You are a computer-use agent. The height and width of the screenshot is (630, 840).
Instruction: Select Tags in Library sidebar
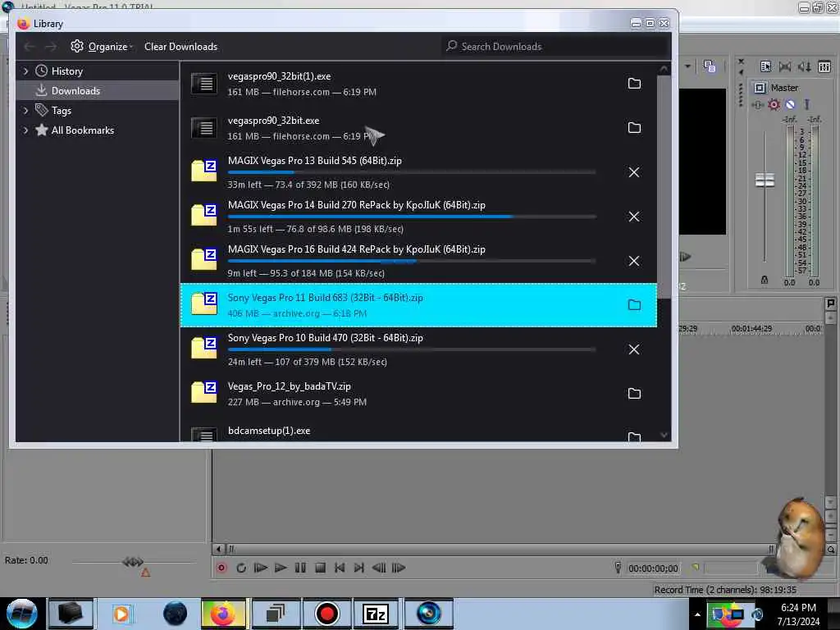tap(61, 111)
